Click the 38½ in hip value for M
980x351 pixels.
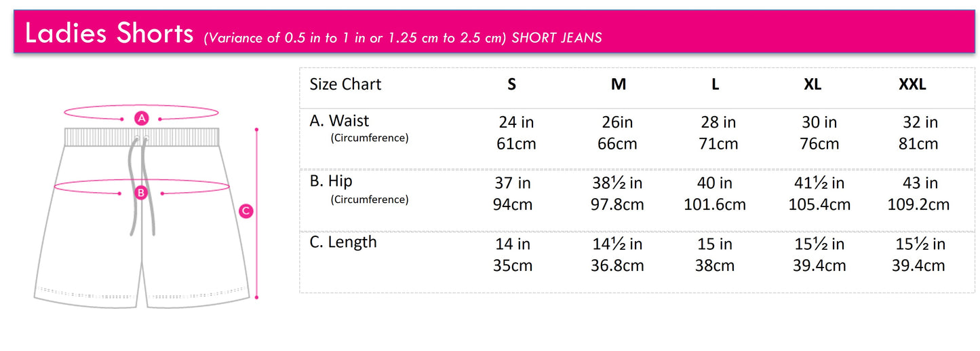tap(617, 183)
